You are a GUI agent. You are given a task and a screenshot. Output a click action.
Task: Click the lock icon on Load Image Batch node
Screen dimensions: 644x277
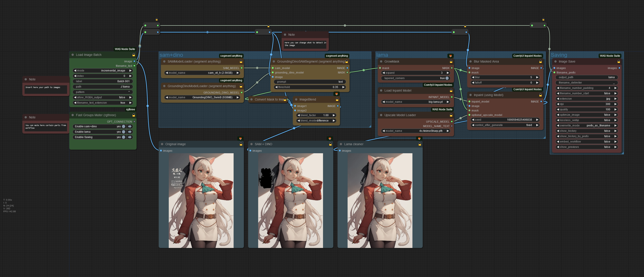click(x=134, y=55)
